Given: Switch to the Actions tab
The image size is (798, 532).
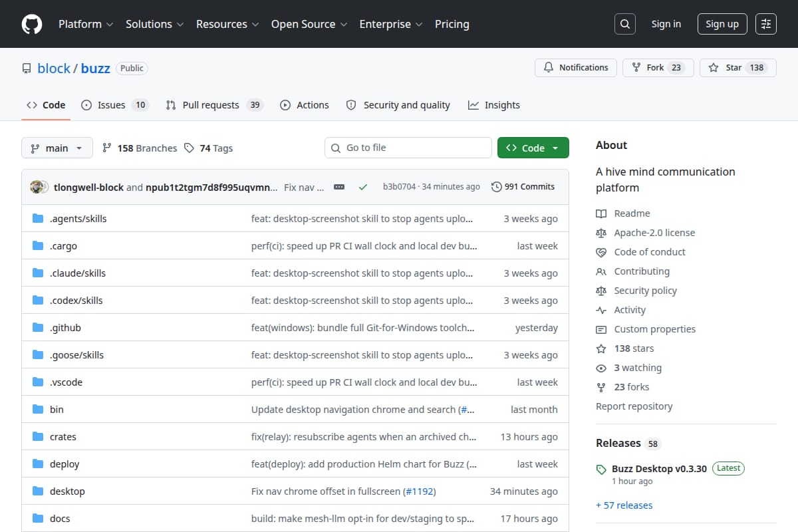Looking at the screenshot, I should [x=305, y=105].
